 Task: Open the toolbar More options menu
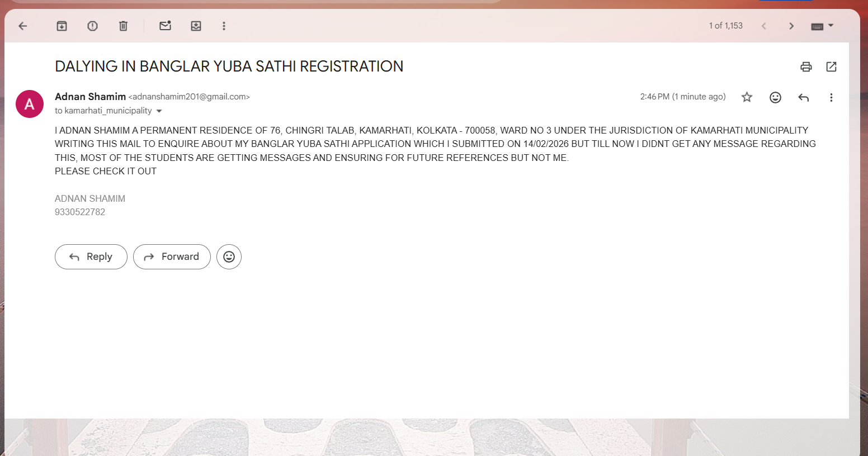coord(224,26)
